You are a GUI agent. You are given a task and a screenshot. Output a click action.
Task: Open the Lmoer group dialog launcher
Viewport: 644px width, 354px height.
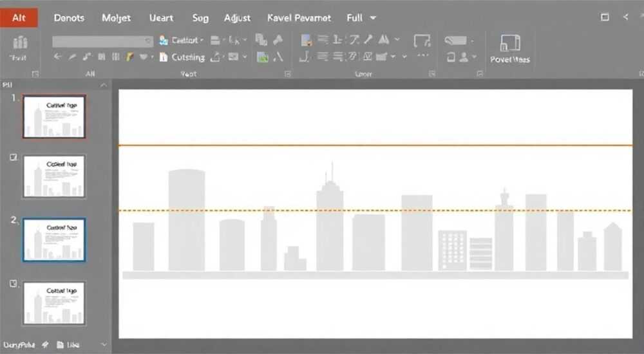(431, 73)
